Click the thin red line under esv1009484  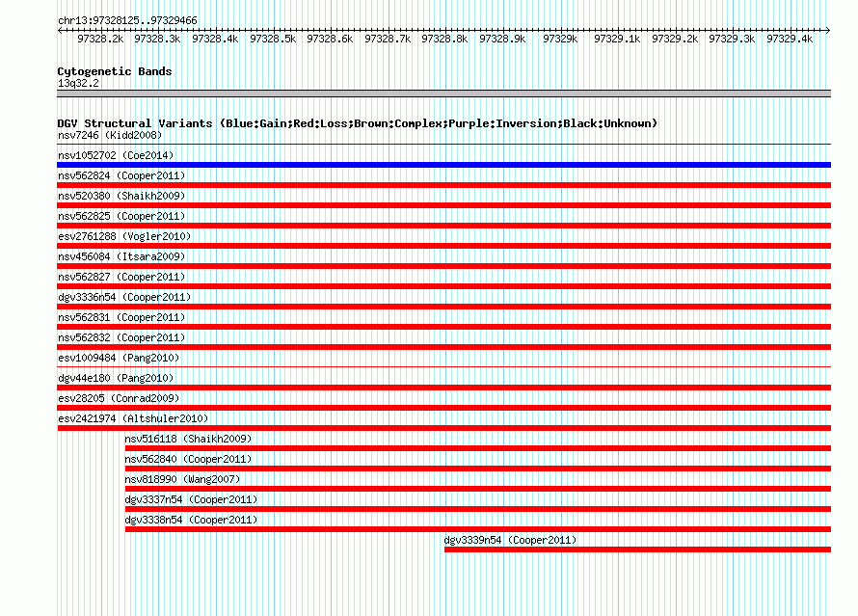coord(443,367)
